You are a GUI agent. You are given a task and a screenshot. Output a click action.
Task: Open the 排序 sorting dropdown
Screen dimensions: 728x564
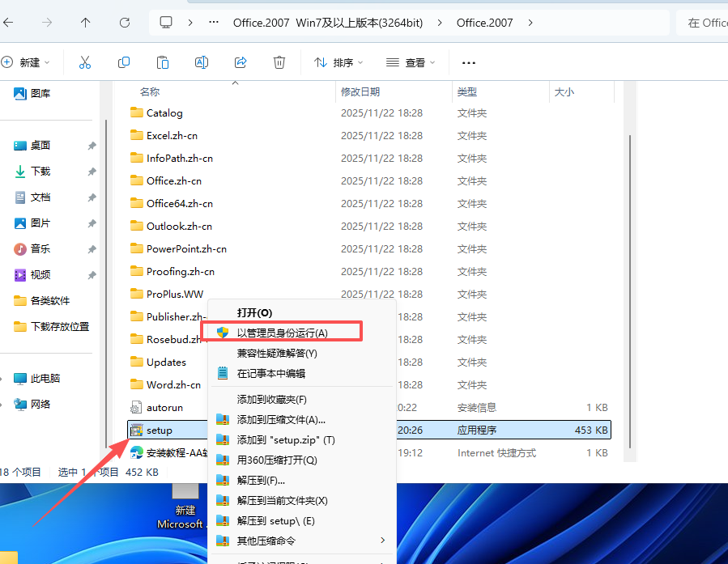click(x=338, y=62)
